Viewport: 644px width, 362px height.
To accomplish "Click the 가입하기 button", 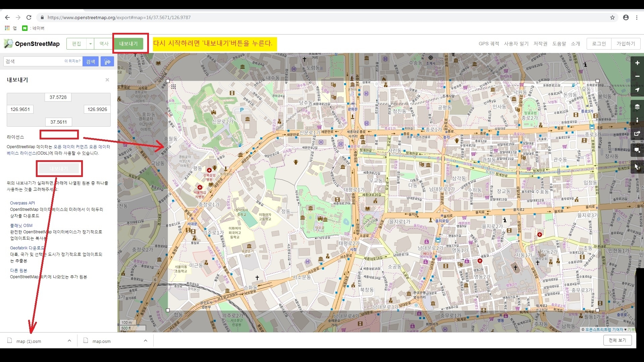I will pyautogui.click(x=626, y=44).
